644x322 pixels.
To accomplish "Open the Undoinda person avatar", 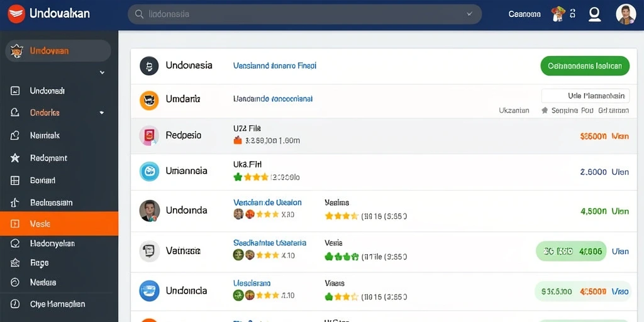I will pyautogui.click(x=149, y=211).
